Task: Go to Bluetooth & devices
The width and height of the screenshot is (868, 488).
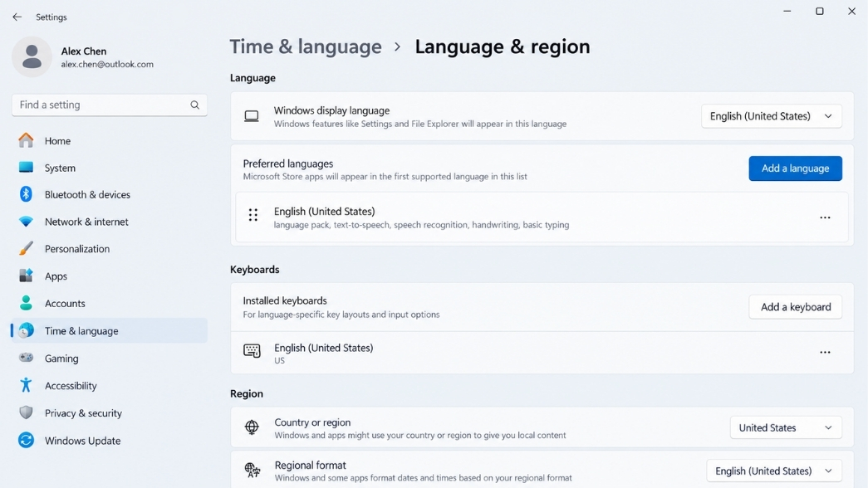Action: pyautogui.click(x=109, y=194)
